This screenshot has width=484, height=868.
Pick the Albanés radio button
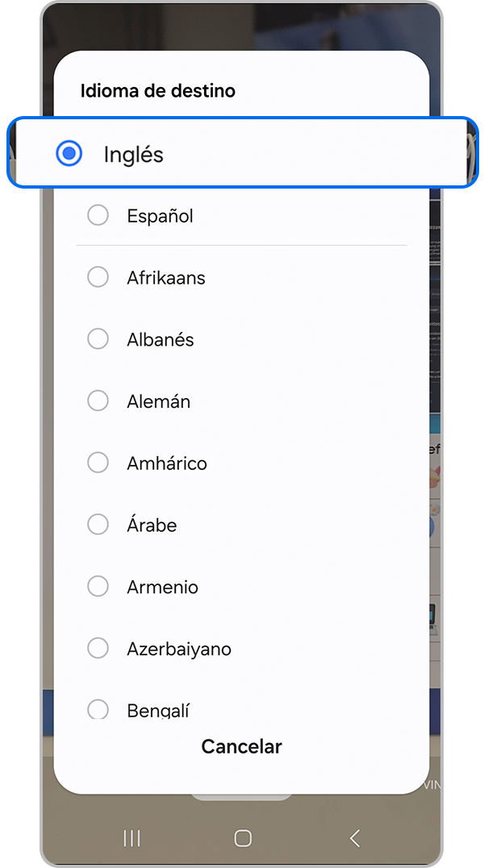coord(98,339)
